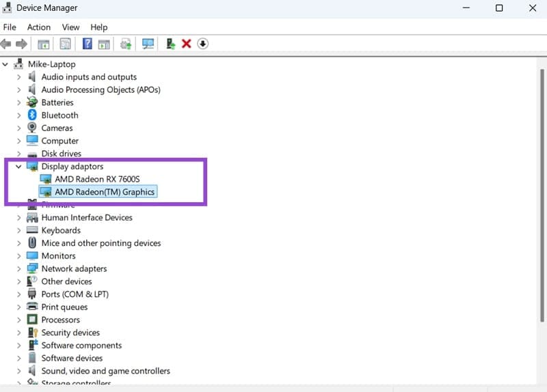The width and height of the screenshot is (547, 392).
Task: Open Properties toolbar icon
Action: [65, 44]
